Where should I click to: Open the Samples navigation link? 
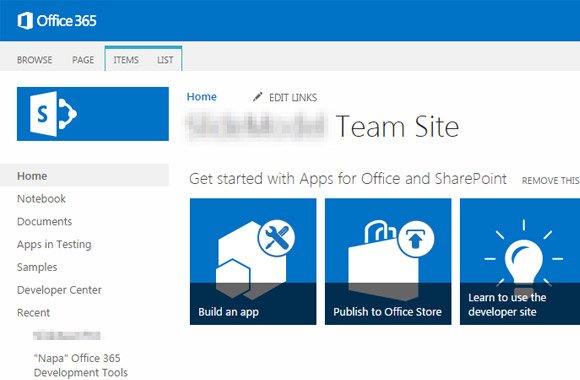[x=37, y=267]
